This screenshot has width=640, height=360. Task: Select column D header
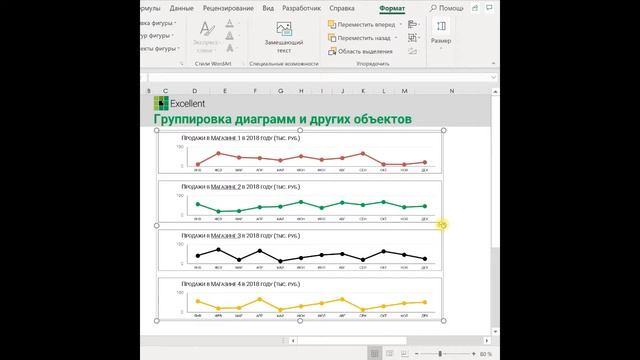[x=194, y=91]
